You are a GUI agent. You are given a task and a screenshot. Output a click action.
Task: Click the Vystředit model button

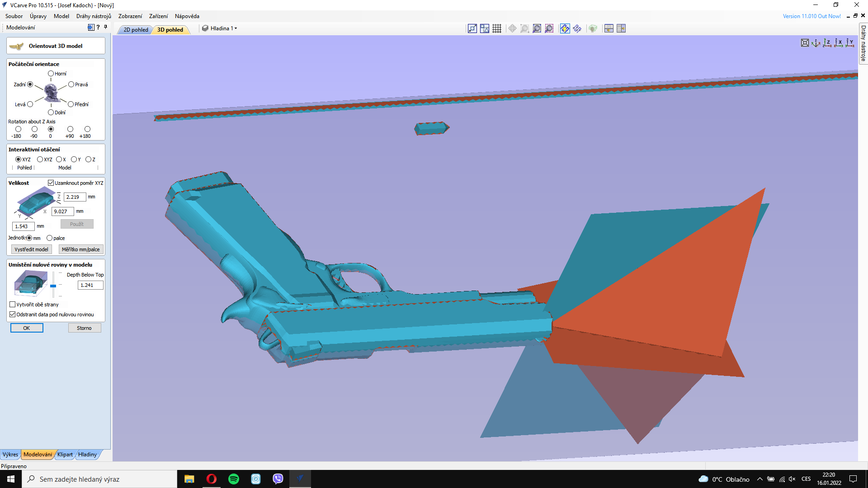click(x=31, y=249)
